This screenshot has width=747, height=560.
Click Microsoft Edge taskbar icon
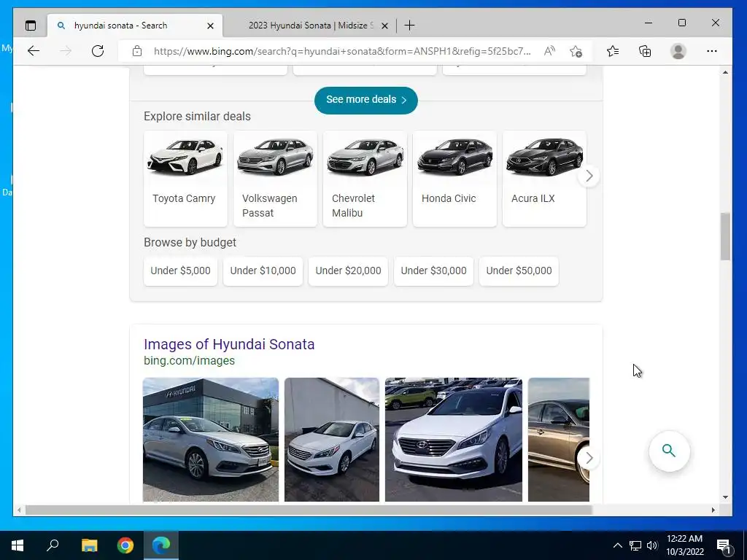[x=161, y=545]
